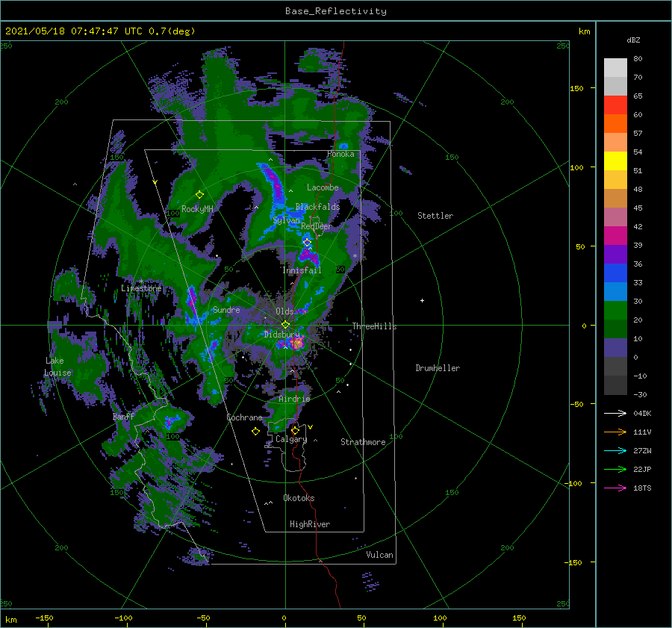Click the Olds city label
The image size is (672, 628).
[284, 311]
